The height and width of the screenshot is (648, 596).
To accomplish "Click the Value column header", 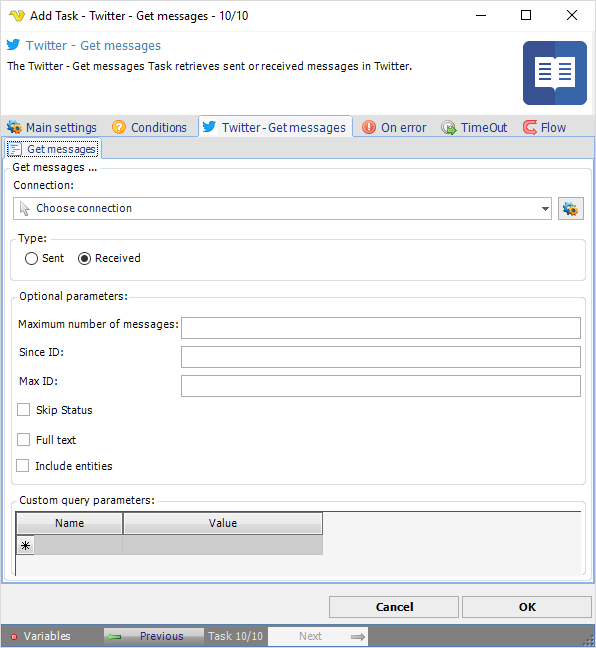I will pyautogui.click(x=223, y=523).
